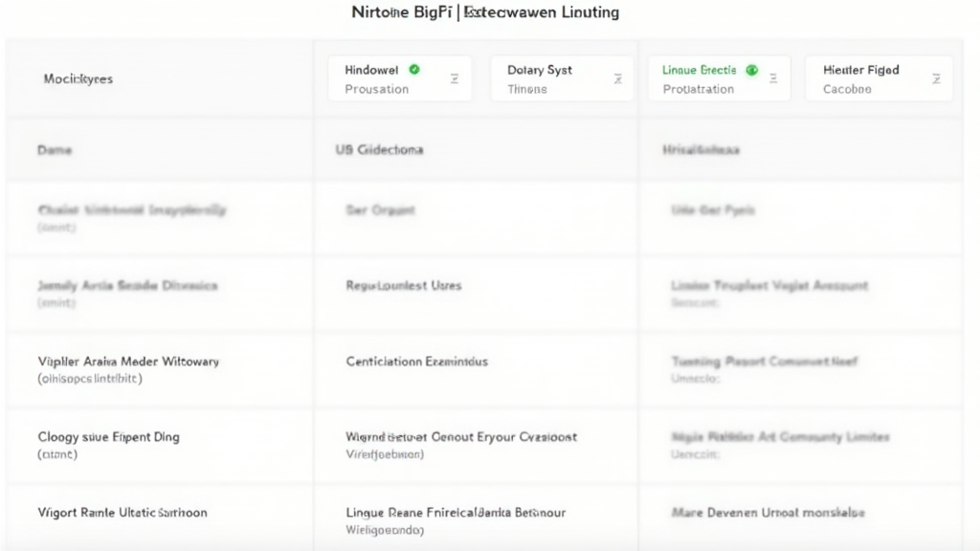The width and height of the screenshot is (980, 551).
Task: Sort by the Dame column header
Action: coord(55,150)
